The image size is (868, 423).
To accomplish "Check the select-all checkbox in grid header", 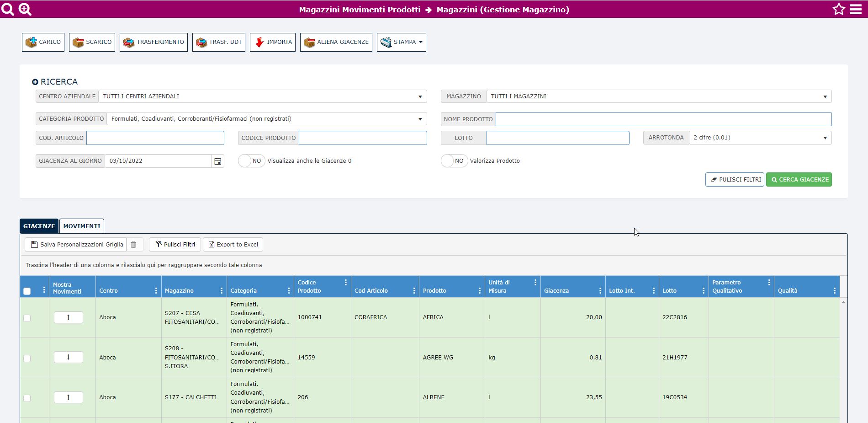I will coord(27,291).
